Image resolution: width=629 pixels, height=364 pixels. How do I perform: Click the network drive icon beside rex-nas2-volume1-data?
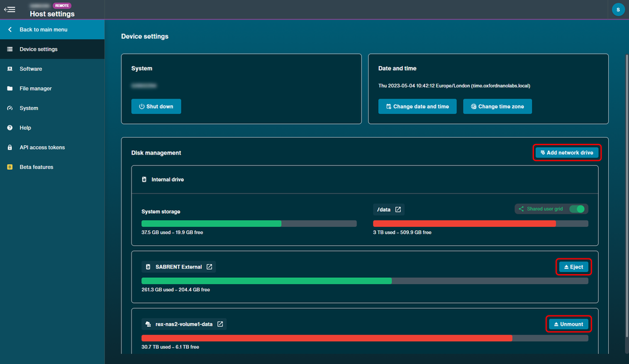148,324
